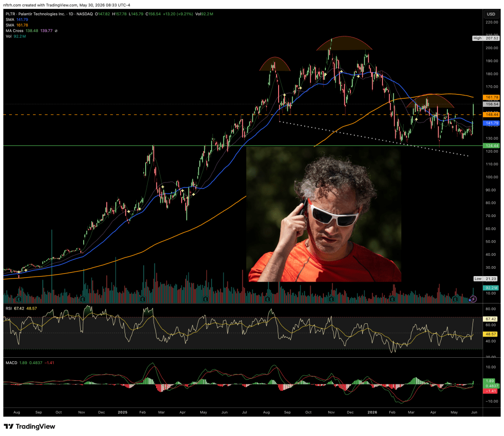The image size is (504, 436).
Task: Click the +13.20 (+9.21%) change text
Action: [x=178, y=14]
